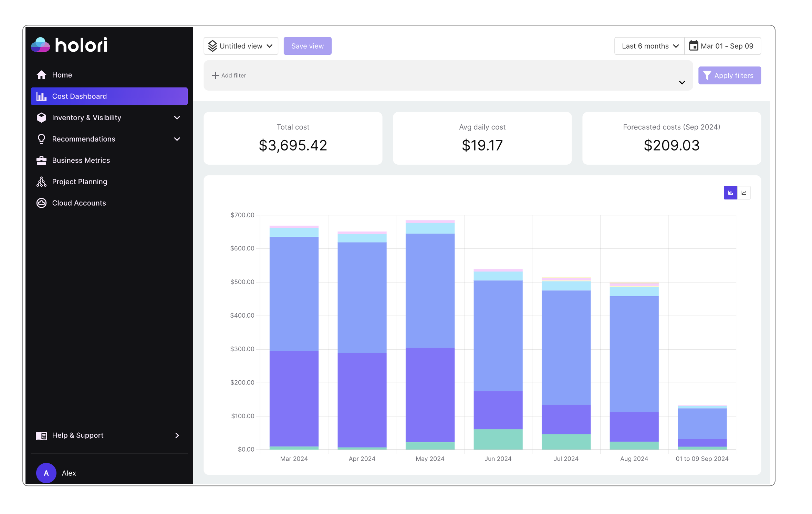Viewport: 812px width, 514px height.
Task: Click the Forecasted costs card
Action: point(672,138)
